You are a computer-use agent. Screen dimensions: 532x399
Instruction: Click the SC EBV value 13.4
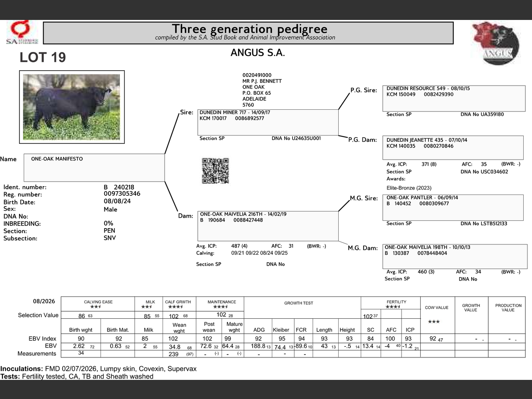coord(368,346)
